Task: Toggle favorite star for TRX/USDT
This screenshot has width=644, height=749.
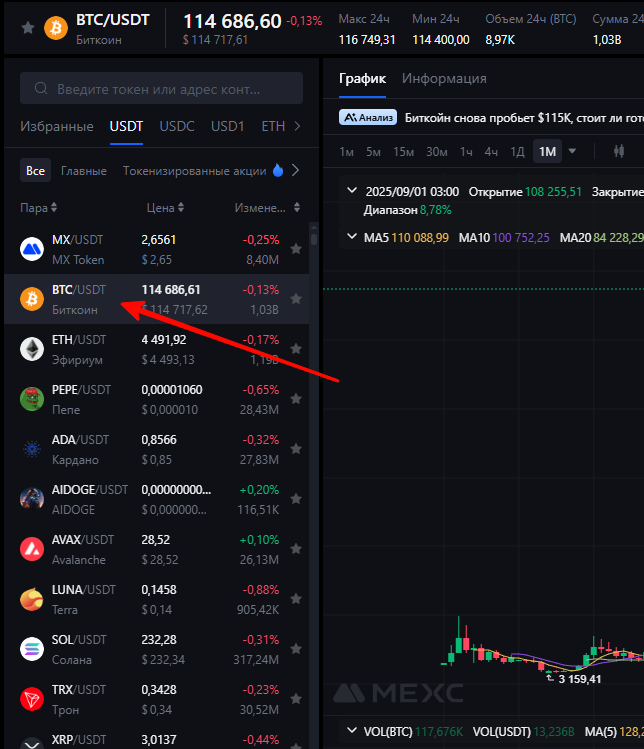Action: click(296, 699)
